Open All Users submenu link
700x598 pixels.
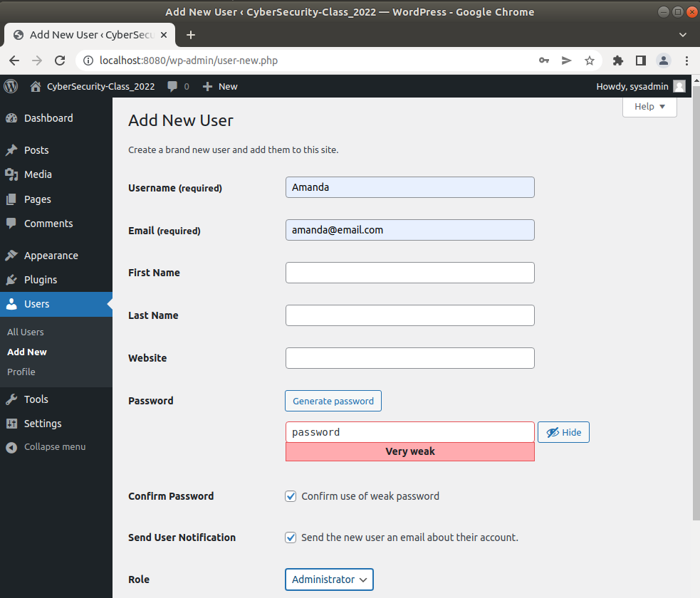point(26,332)
